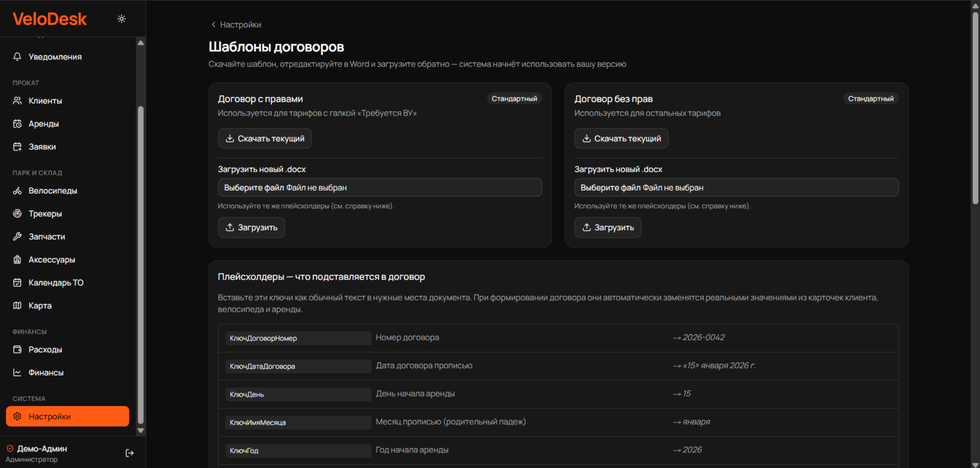980x468 pixels.
Task: Choose file for Договор с правами upload
Action: point(380,188)
